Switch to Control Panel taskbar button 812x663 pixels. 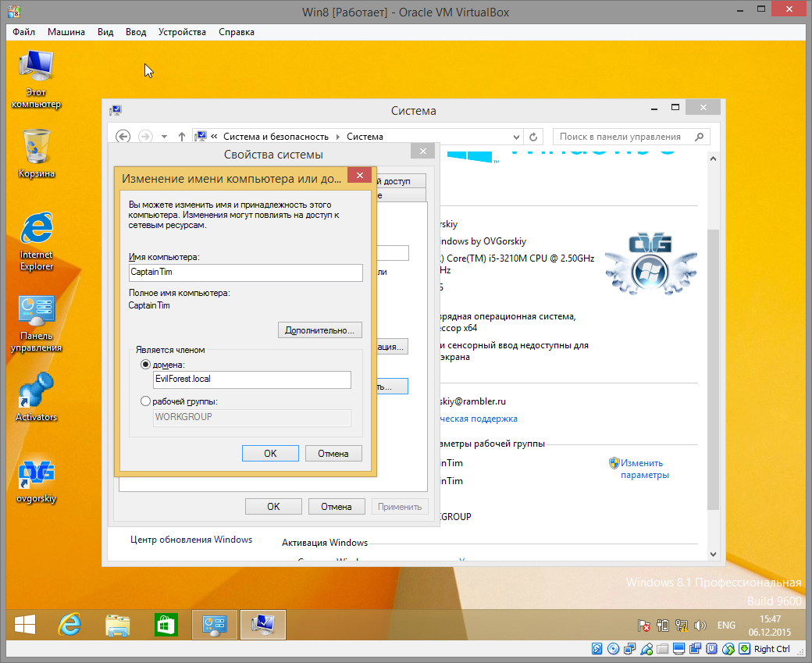215,625
